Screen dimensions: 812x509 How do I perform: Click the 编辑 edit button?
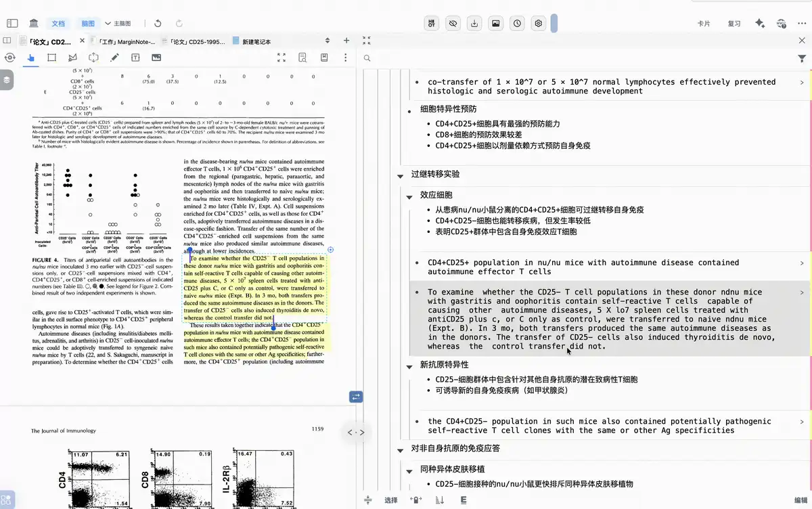click(x=801, y=500)
